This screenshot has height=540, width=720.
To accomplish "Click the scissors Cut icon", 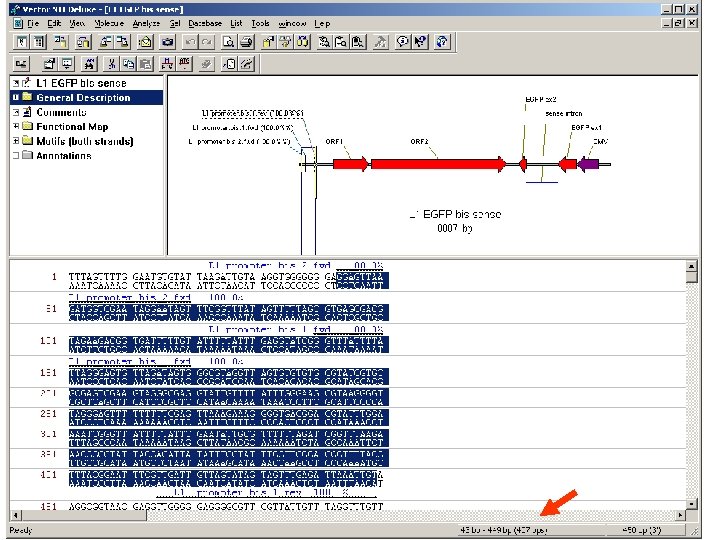I will [x=111, y=64].
